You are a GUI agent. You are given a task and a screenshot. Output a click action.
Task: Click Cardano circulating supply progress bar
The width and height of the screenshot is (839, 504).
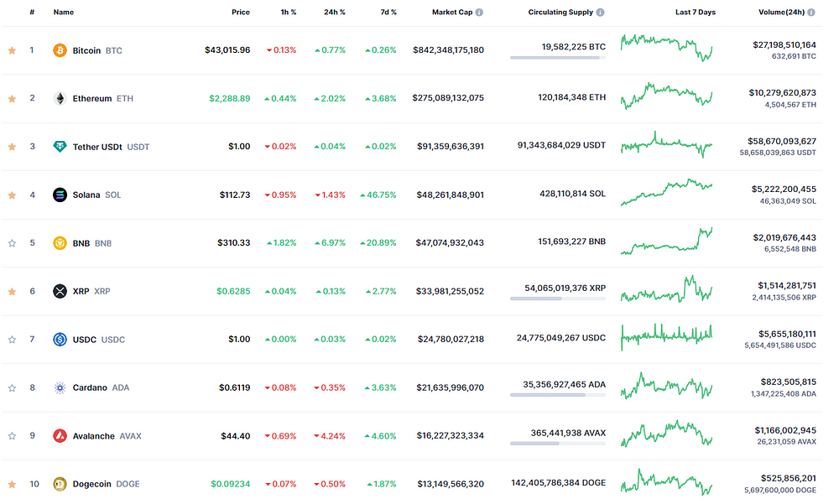point(558,395)
